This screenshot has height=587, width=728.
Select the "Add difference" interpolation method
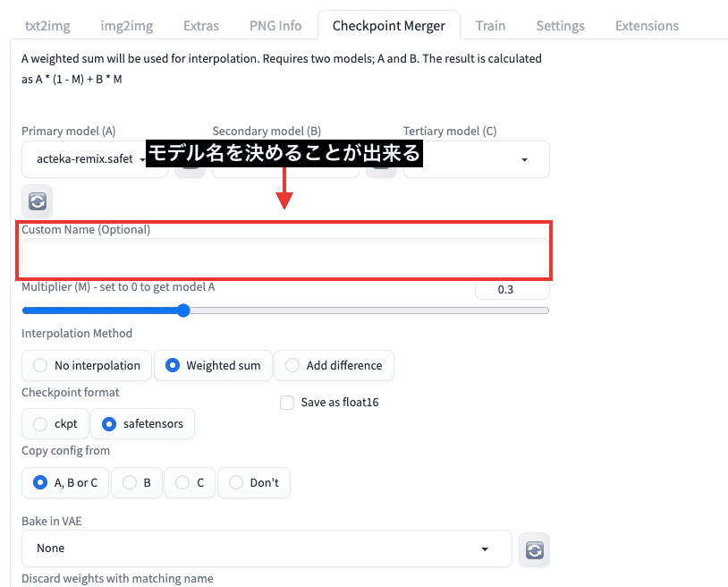[334, 365]
